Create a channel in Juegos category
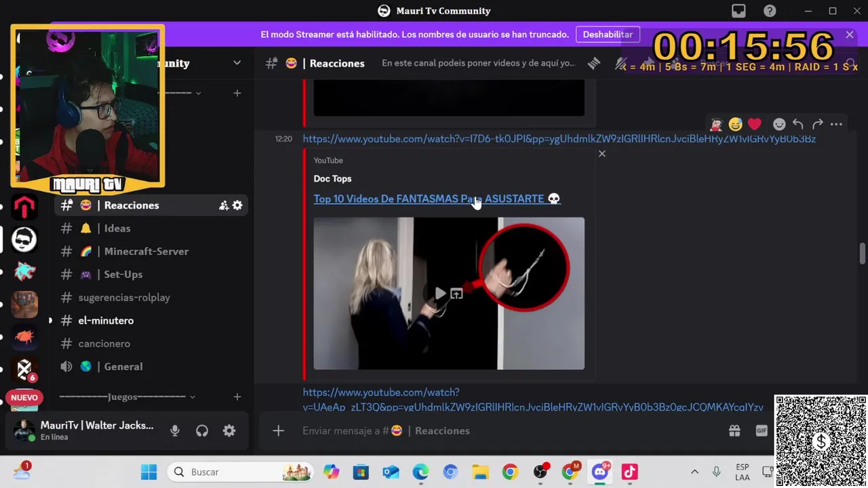 (237, 396)
